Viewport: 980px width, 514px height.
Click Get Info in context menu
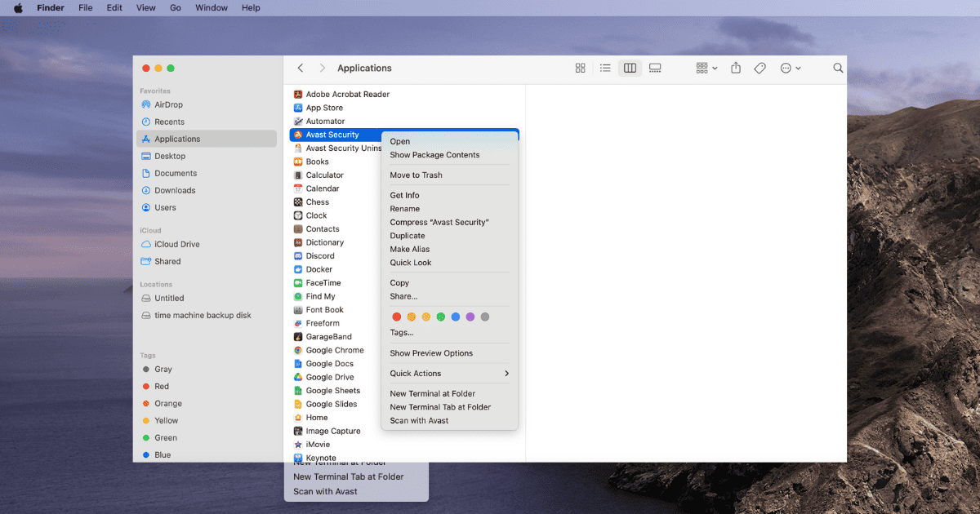point(404,196)
